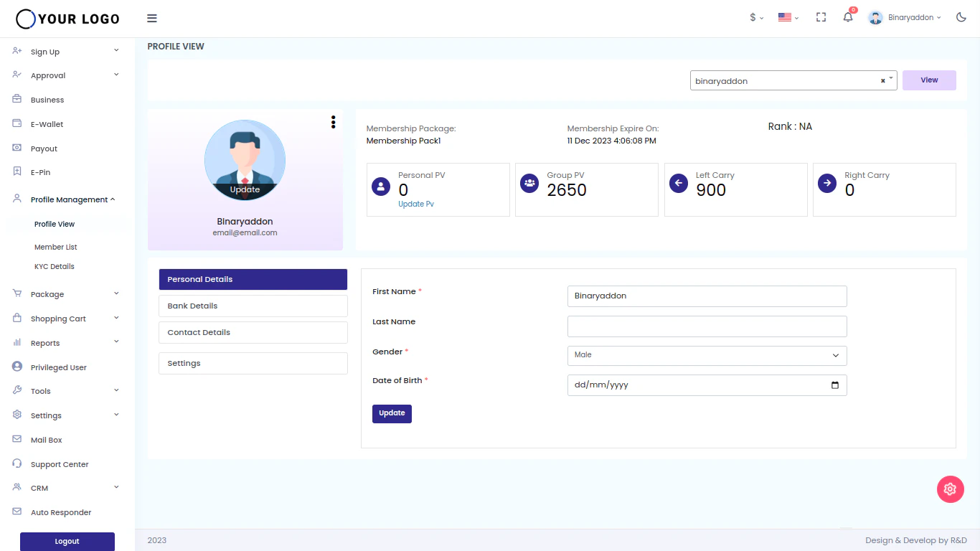
Task: Open the Date of Birth calendar picker
Action: (834, 385)
